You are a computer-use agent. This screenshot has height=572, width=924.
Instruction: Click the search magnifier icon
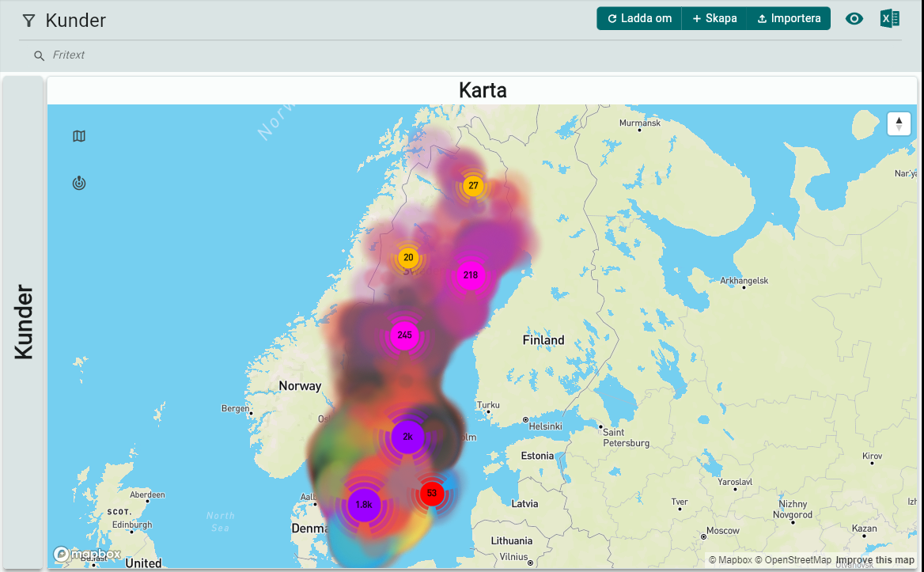(39, 55)
